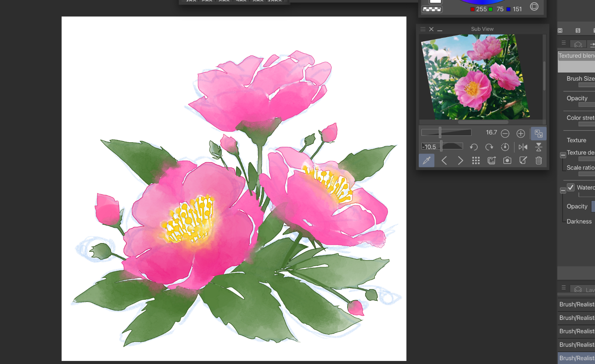
Task: Reset Sub View rotation
Action: tap(505, 147)
